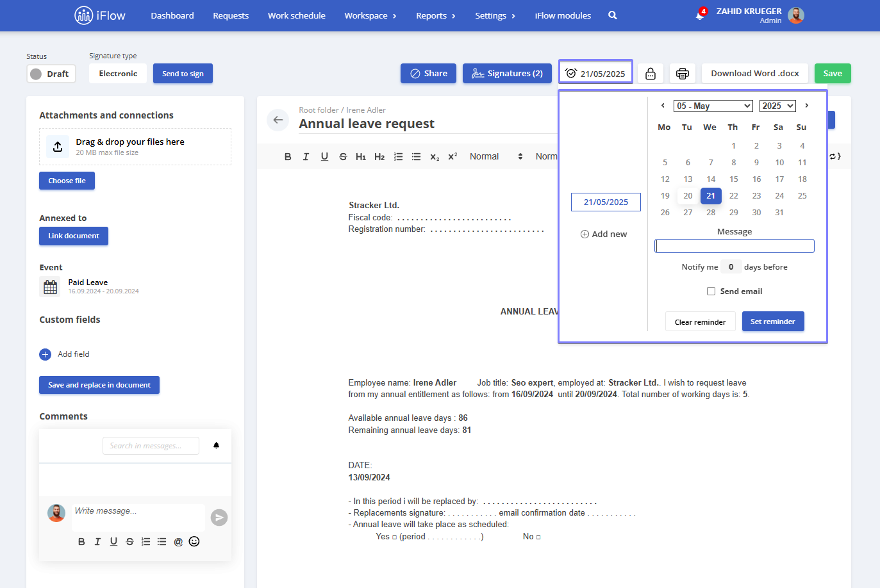The width and height of the screenshot is (880, 588).
Task: Open the Requests menu item
Action: point(231,15)
